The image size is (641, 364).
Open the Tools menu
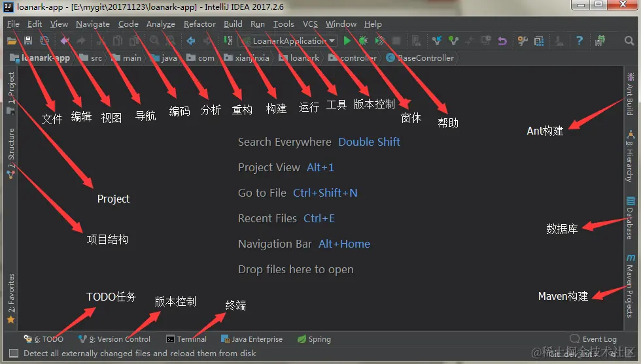pyautogui.click(x=284, y=24)
